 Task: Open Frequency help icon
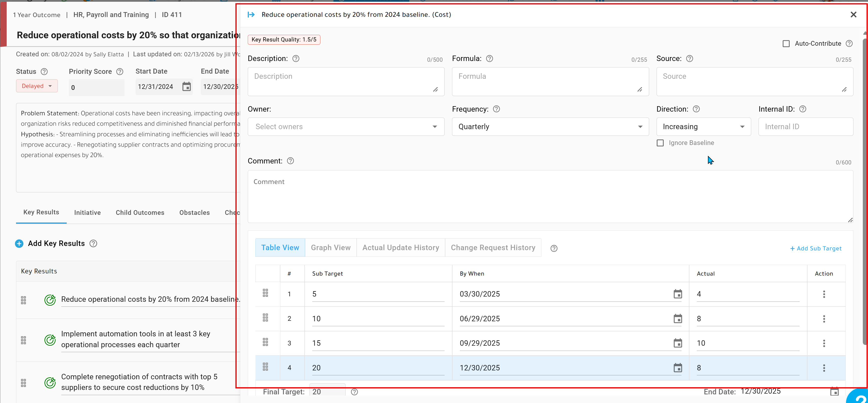pos(496,109)
